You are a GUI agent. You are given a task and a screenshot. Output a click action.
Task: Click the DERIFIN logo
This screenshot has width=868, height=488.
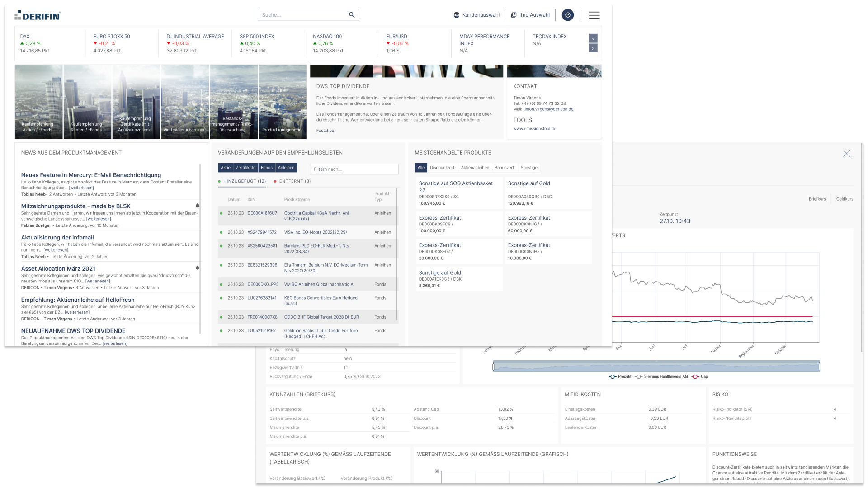coord(37,15)
